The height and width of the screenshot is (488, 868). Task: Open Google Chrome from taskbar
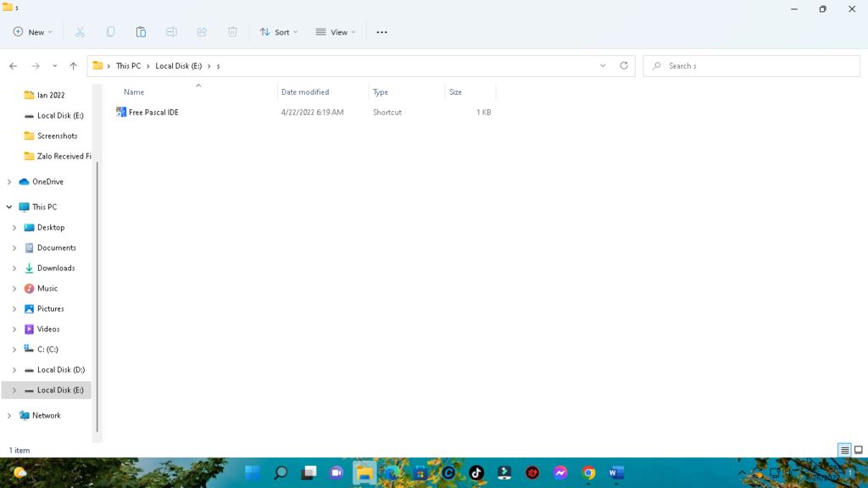point(588,473)
